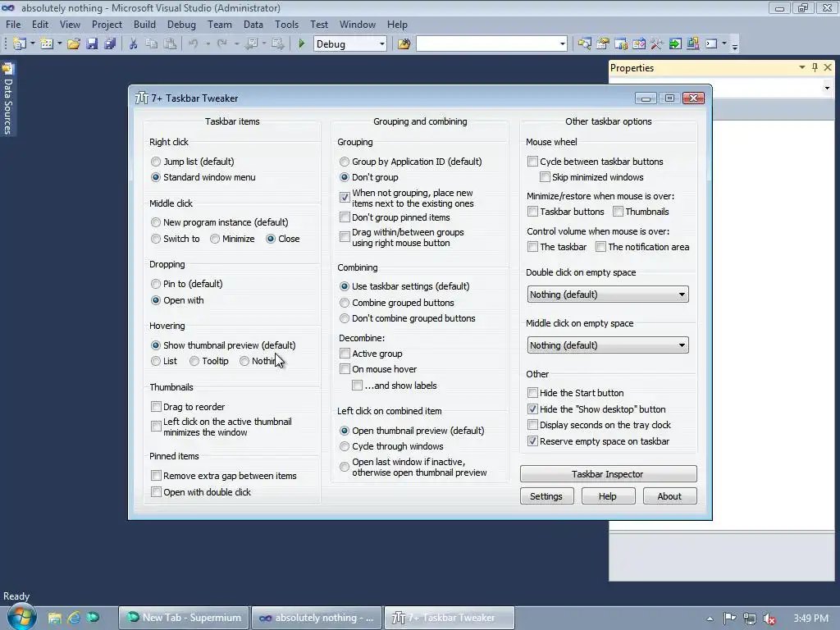Open Properties panel window position menu arrow
The height and width of the screenshot is (630, 840).
tap(802, 67)
